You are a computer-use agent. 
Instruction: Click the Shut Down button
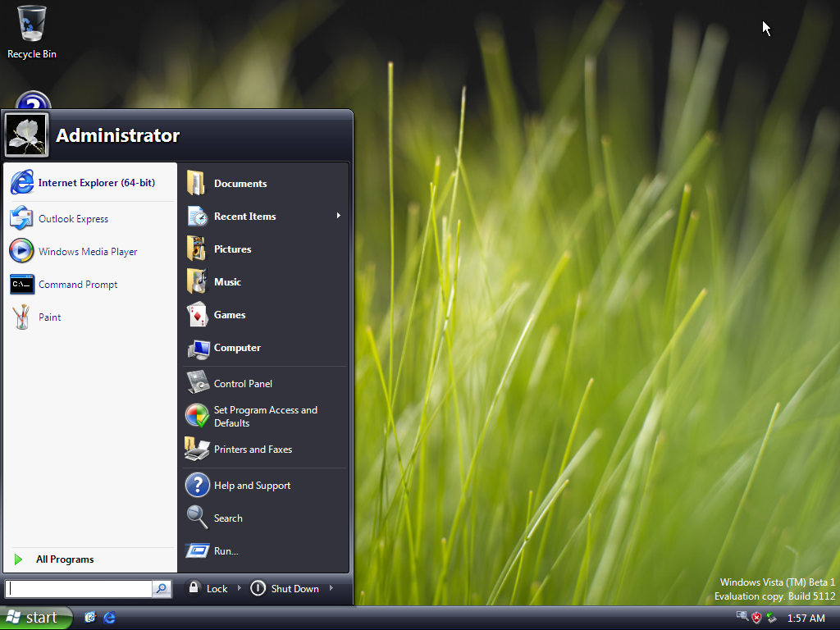[285, 588]
